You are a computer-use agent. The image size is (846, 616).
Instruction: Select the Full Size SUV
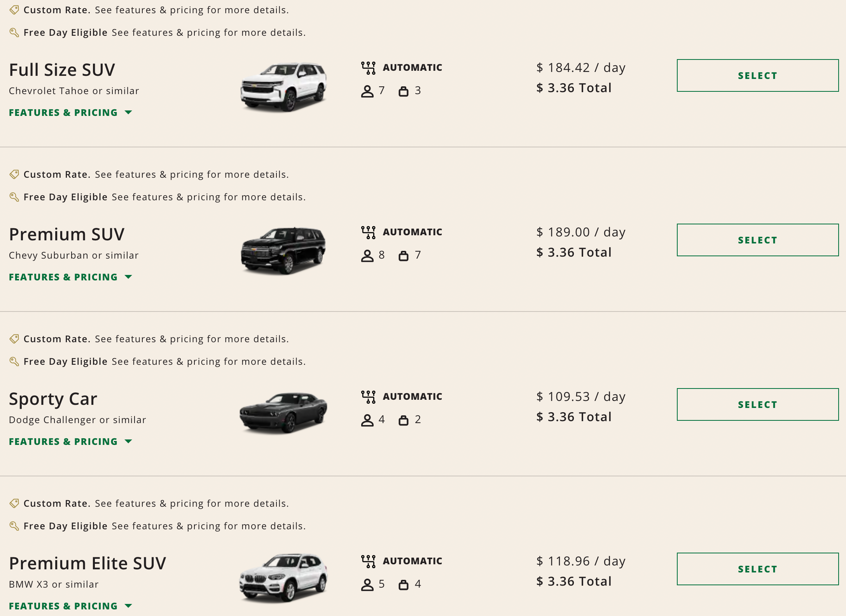tap(757, 75)
